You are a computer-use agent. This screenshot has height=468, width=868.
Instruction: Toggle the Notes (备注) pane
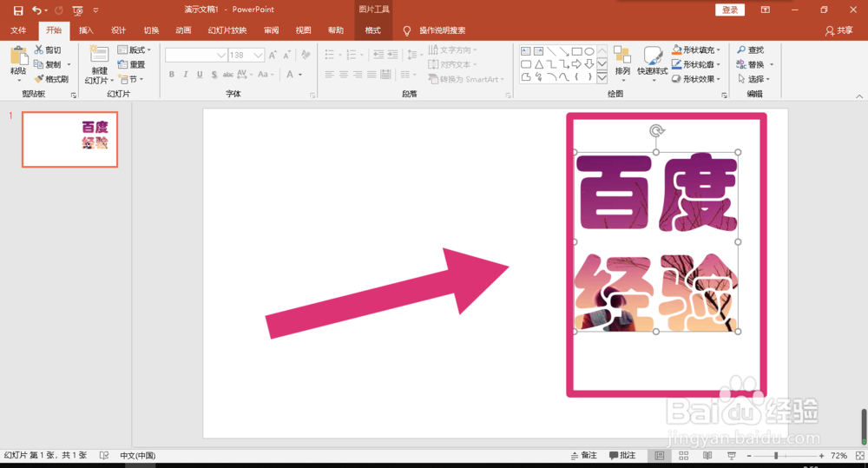tap(584, 455)
